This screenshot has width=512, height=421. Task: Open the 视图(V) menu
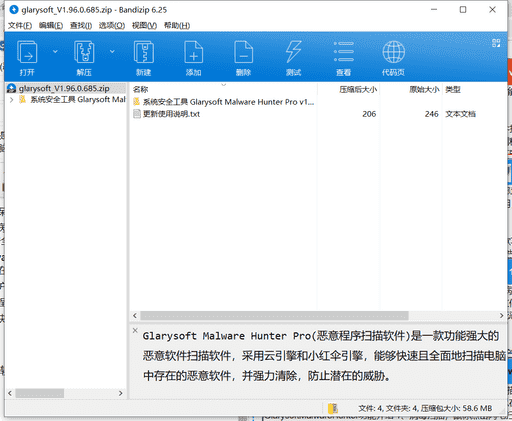[x=144, y=26]
